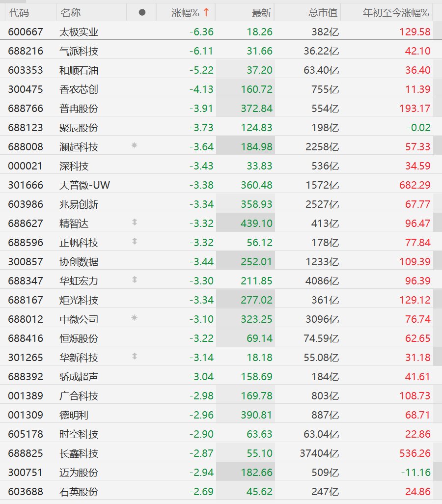Click the sort arrow beside 涨幅%
The height and width of the screenshot is (504, 442).
[206, 13]
